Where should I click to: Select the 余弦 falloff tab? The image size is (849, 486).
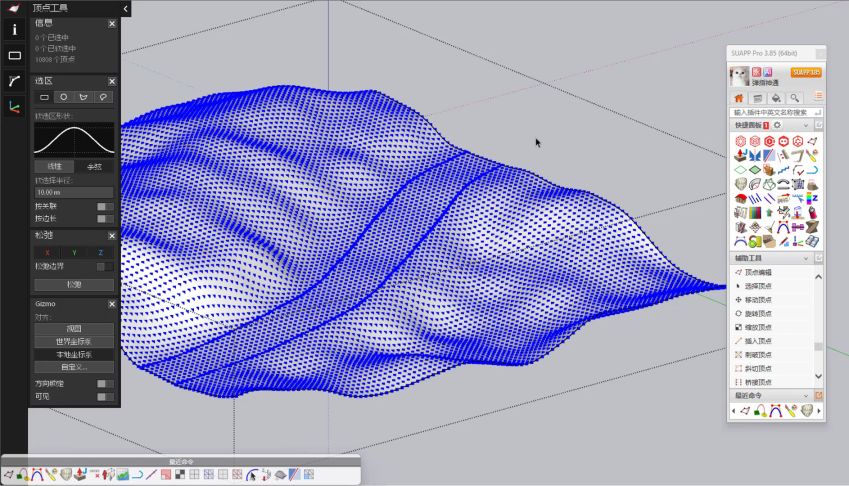pos(94,167)
